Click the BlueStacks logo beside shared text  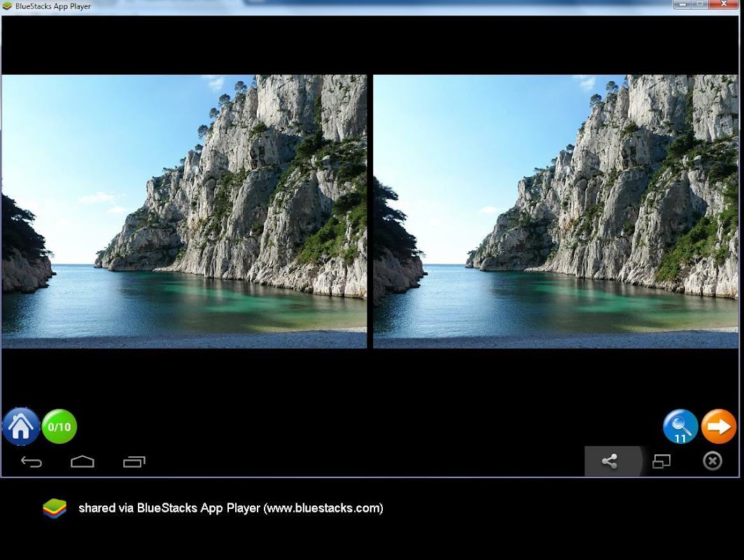pos(55,508)
